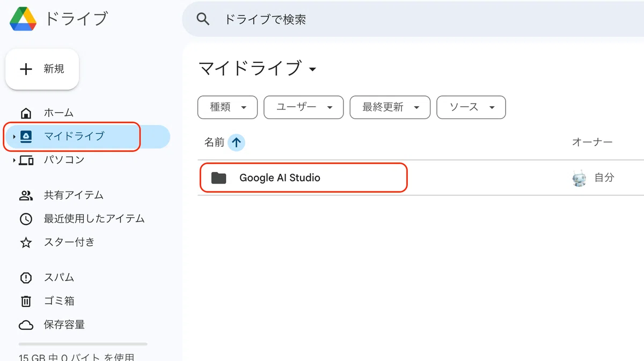Screen dimensions: 644x361
Task: Click the magnifier search icon
Action: click(203, 19)
